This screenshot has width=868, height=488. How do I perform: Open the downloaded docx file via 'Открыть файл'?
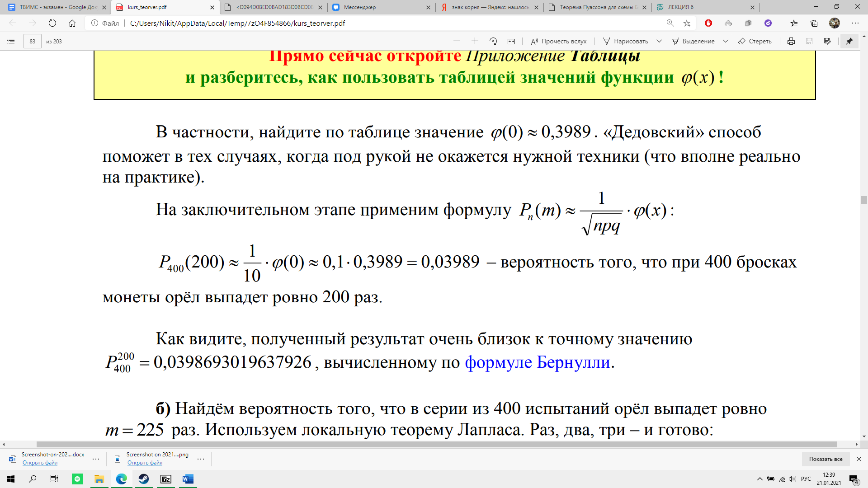pos(40,463)
